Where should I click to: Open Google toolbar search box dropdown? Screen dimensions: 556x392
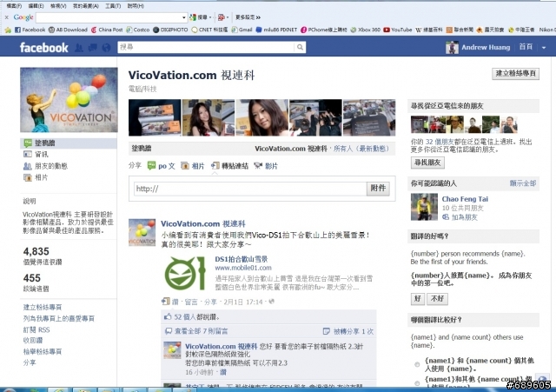[x=183, y=17]
